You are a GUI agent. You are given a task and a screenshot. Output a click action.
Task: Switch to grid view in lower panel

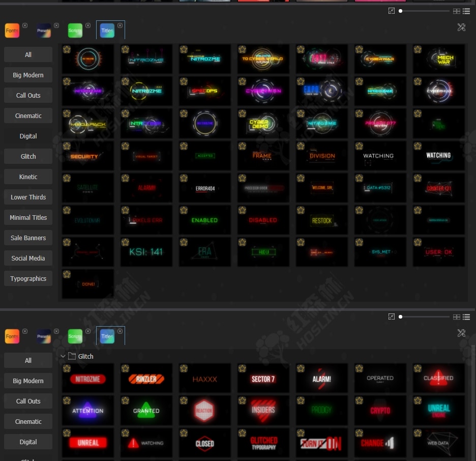[457, 317]
